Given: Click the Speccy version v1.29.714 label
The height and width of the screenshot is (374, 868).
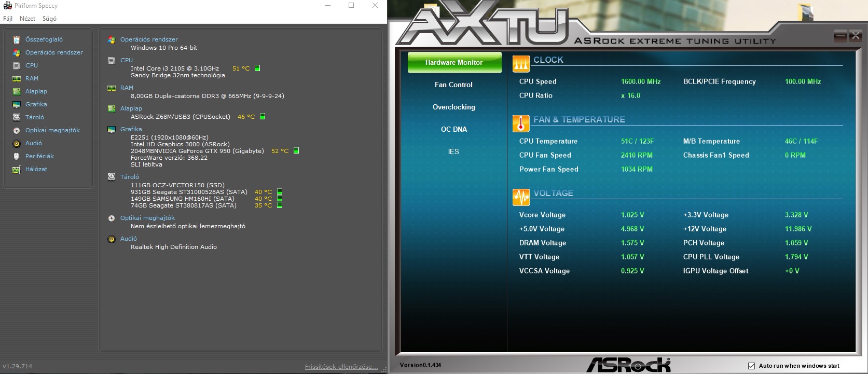Looking at the screenshot, I should pos(18,366).
